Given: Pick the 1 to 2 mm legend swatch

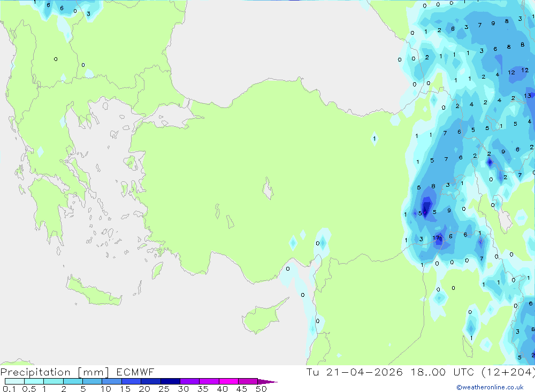Looking at the screenshot, I should pyautogui.click(x=53, y=381).
